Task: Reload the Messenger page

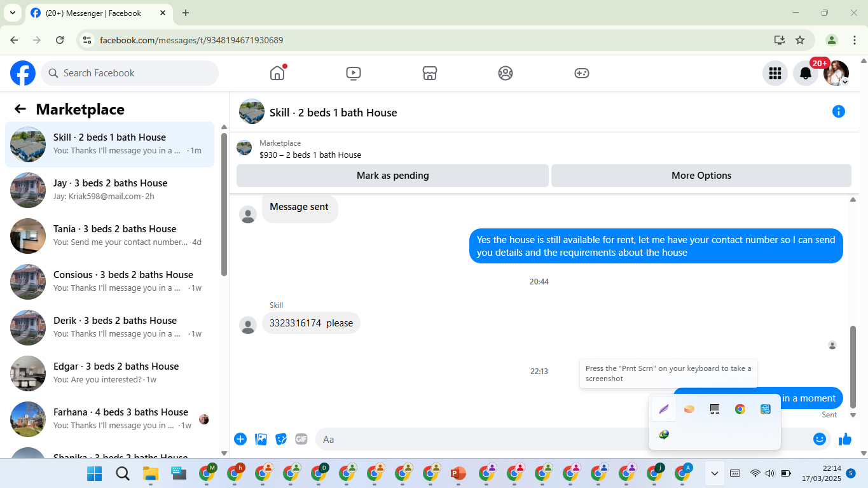Action: click(60, 40)
